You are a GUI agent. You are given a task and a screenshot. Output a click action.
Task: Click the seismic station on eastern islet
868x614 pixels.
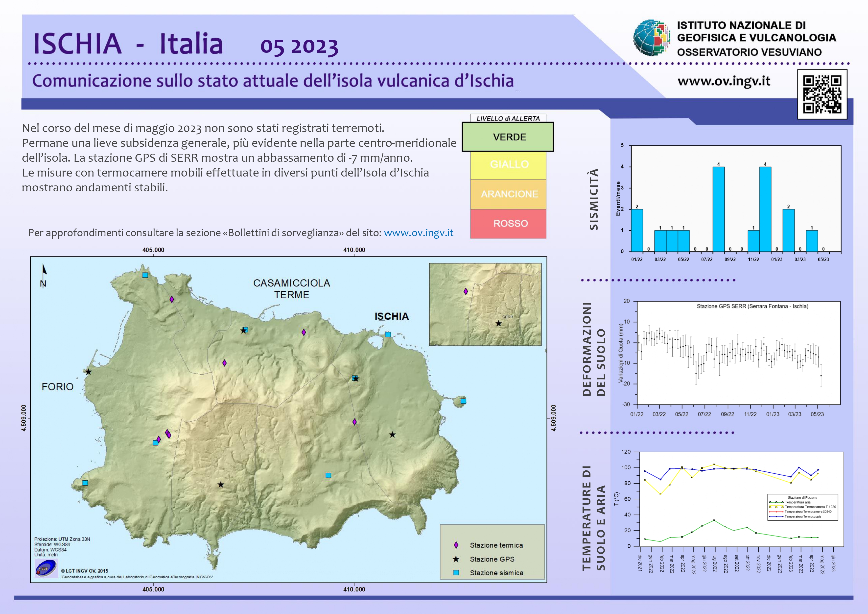(463, 401)
